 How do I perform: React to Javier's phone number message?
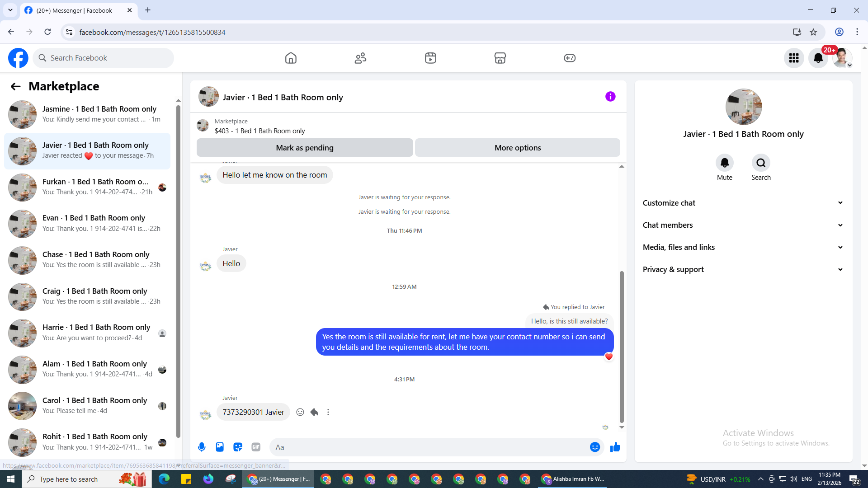coord(300,412)
